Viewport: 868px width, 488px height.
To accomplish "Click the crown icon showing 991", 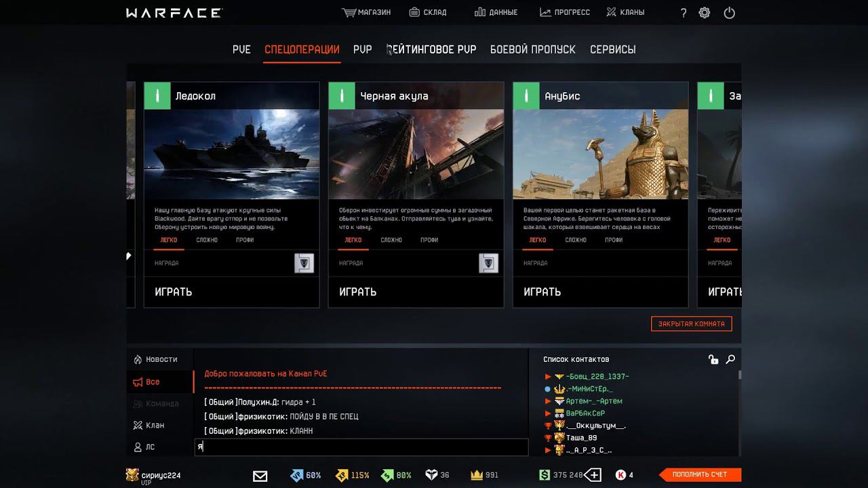I will pyautogui.click(x=477, y=475).
